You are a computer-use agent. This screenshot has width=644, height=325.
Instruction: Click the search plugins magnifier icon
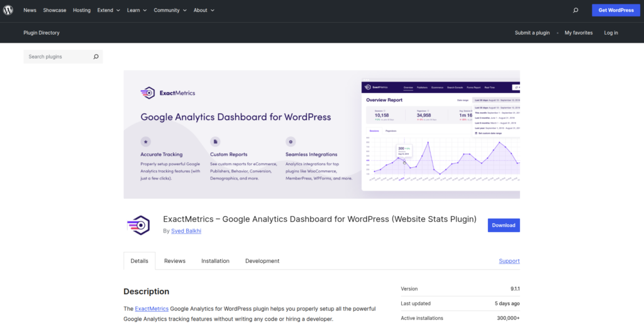[96, 57]
